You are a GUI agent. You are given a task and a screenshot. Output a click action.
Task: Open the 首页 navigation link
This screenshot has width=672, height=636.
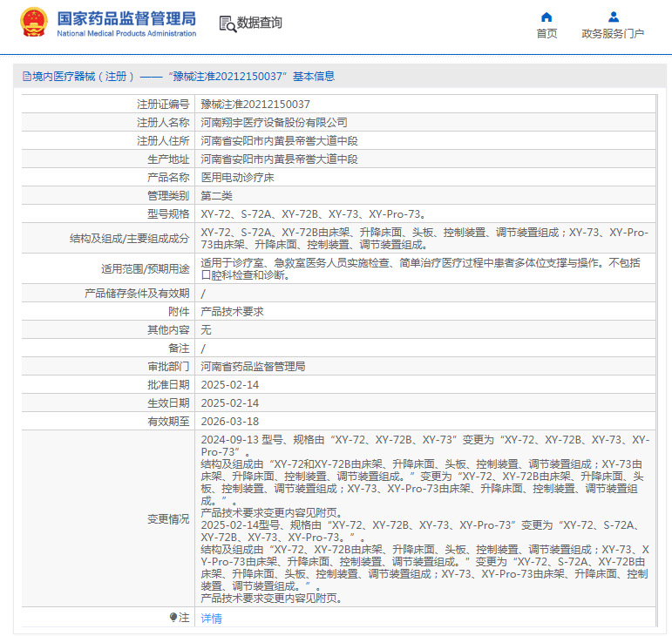coord(546,33)
